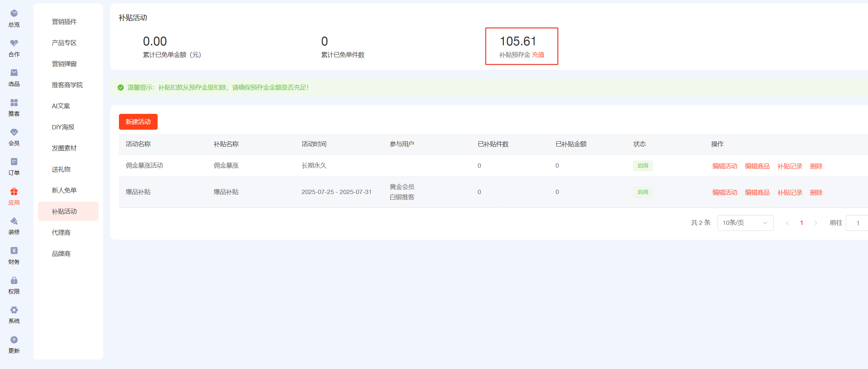Click the page jump input field
The height and width of the screenshot is (369, 868).
click(x=857, y=223)
